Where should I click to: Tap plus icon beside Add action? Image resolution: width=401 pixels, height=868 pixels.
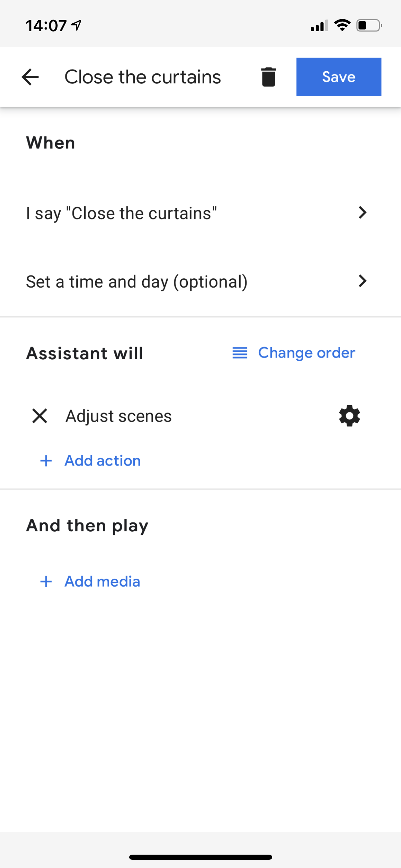(x=46, y=461)
